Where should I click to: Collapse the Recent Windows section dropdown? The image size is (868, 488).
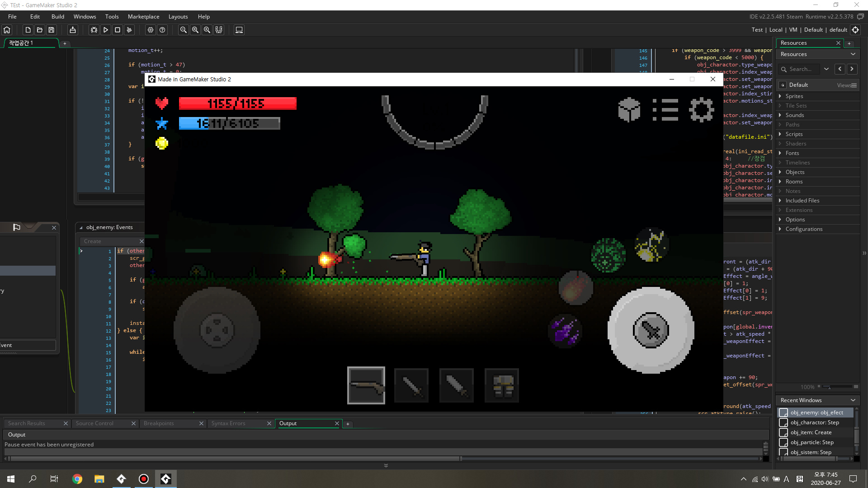pos(853,400)
